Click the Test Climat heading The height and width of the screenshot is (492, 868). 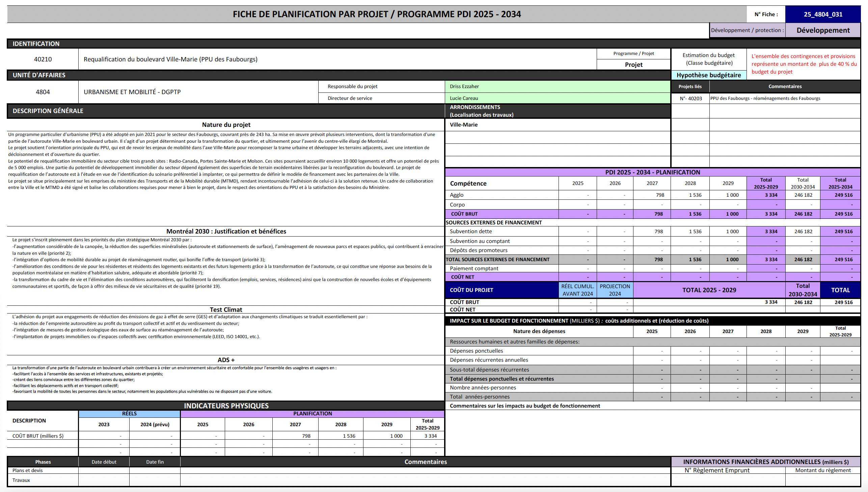226,309
